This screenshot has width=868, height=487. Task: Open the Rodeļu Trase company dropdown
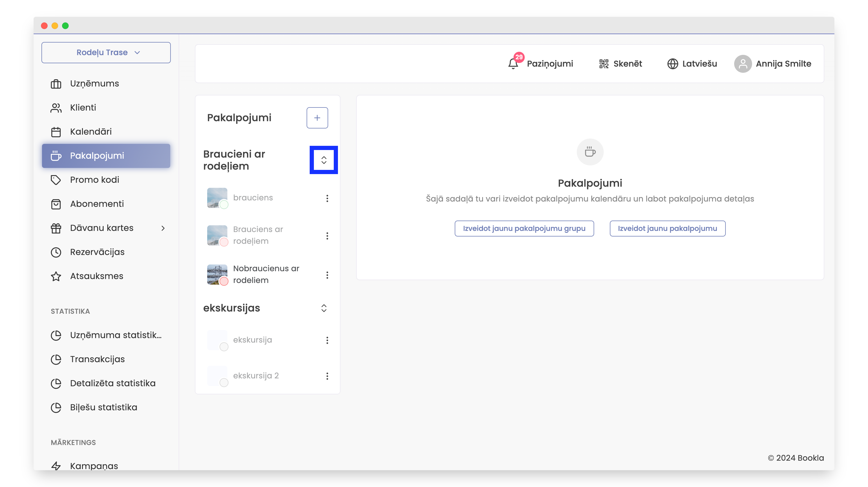[106, 53]
